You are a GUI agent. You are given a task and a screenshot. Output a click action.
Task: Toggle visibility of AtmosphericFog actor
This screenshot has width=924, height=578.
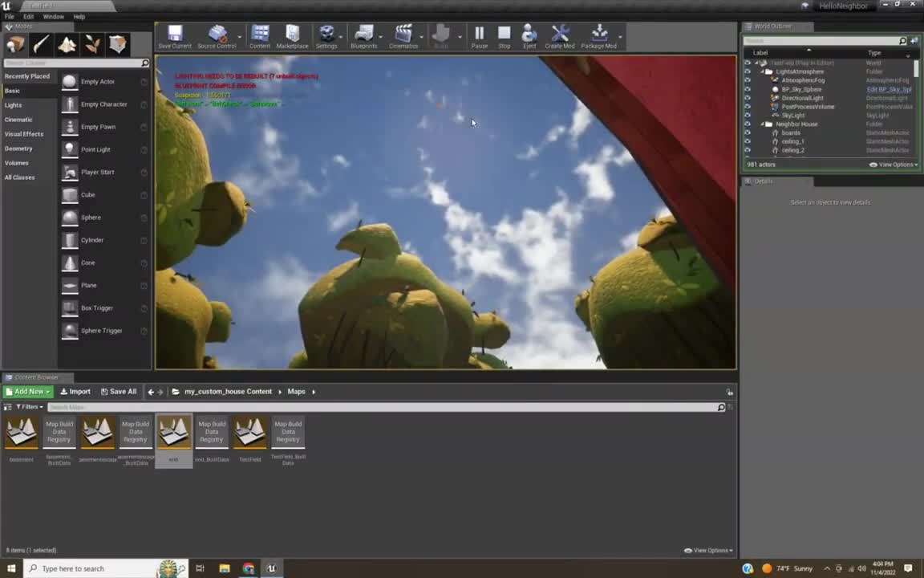748,80
